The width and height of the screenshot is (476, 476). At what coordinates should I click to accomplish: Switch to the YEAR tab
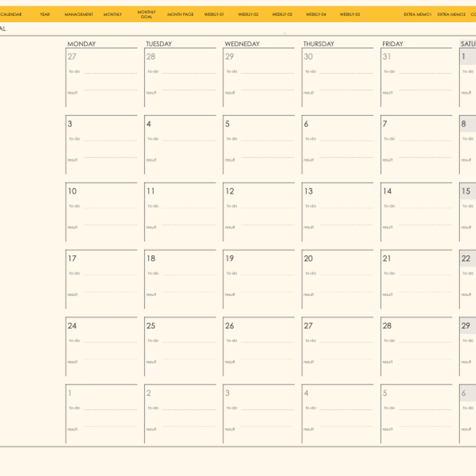45,14
